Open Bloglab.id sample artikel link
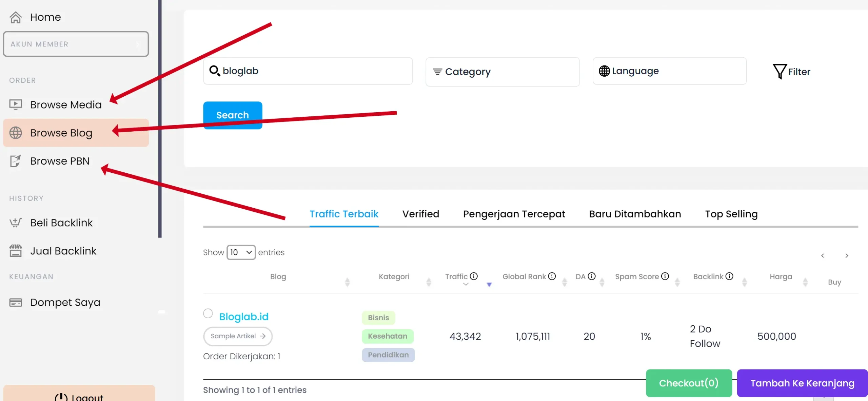Viewport: 868px width, 401px height. coord(237,336)
